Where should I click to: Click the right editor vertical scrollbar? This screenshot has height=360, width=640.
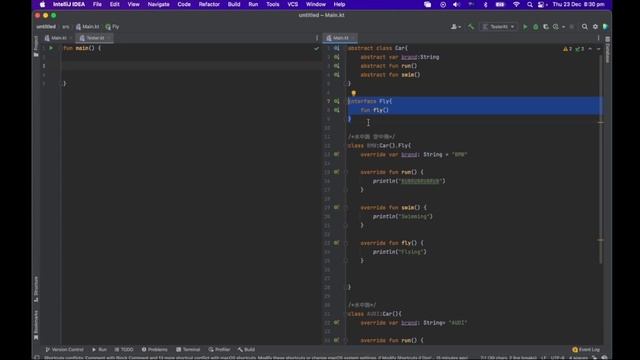click(601, 159)
